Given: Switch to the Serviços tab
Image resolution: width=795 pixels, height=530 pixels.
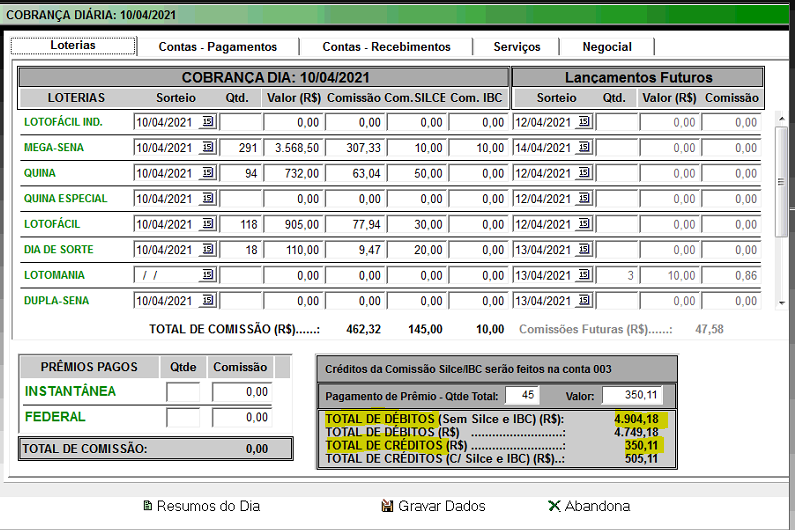Looking at the screenshot, I should coord(517,47).
